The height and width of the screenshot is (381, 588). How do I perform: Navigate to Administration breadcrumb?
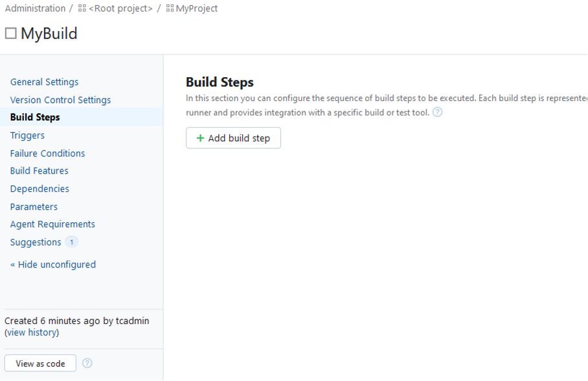click(35, 8)
